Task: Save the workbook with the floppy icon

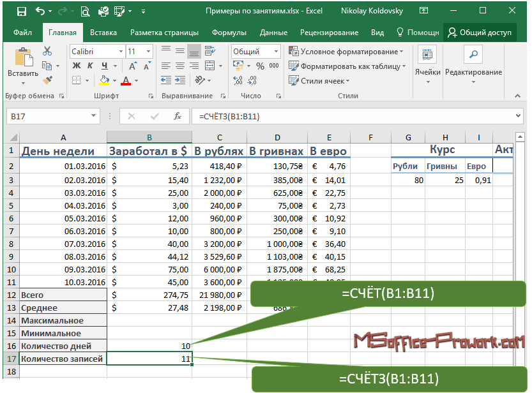Action: pos(21,11)
